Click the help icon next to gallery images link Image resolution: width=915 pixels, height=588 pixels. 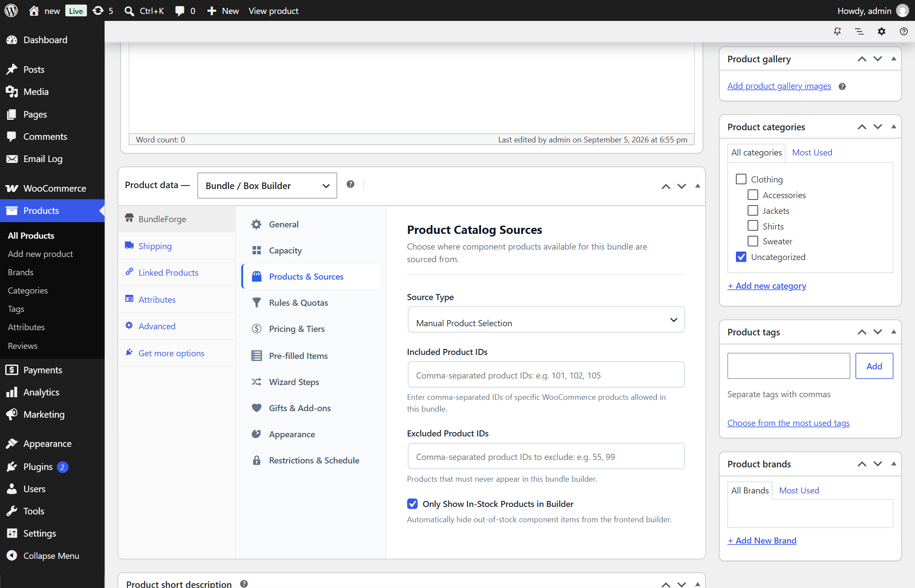[x=842, y=86]
